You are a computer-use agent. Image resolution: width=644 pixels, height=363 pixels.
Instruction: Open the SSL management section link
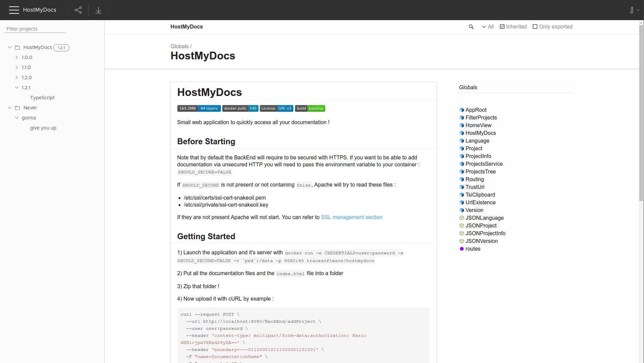351,217
